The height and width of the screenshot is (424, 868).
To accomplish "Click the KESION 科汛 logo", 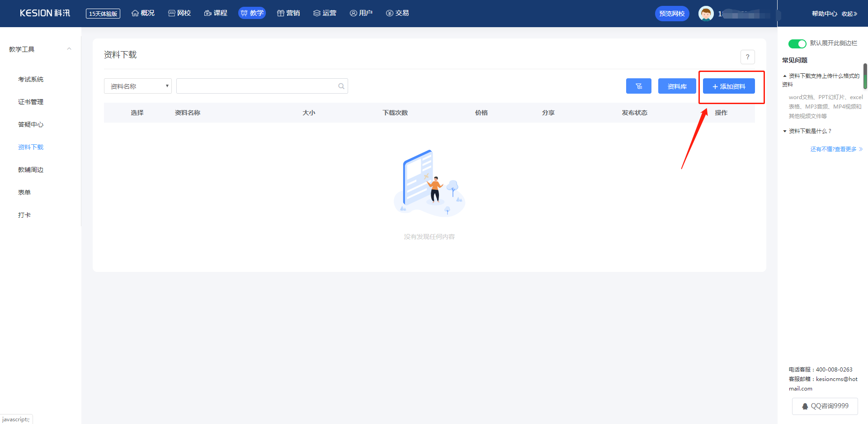I will [x=45, y=13].
